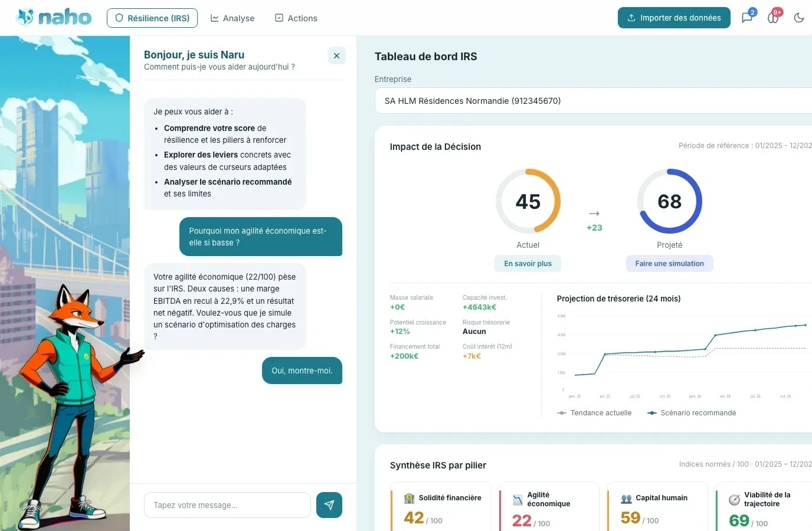Start Faire une simulation
812x531 pixels.
[x=669, y=264]
